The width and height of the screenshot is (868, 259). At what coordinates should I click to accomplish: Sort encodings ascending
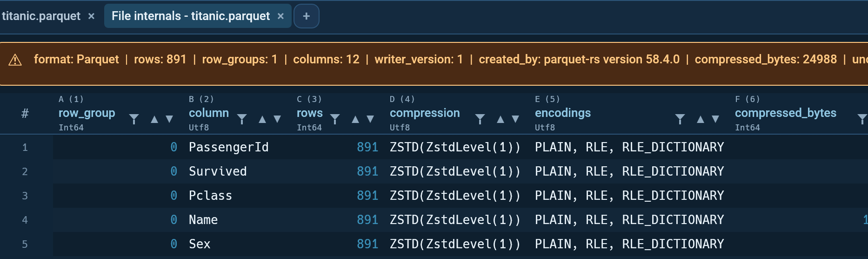(701, 119)
